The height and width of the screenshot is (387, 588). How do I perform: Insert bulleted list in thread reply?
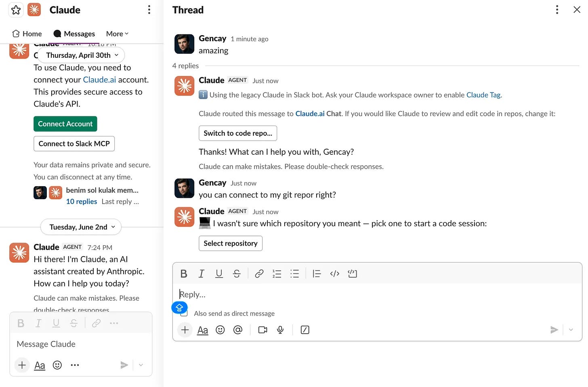point(295,274)
